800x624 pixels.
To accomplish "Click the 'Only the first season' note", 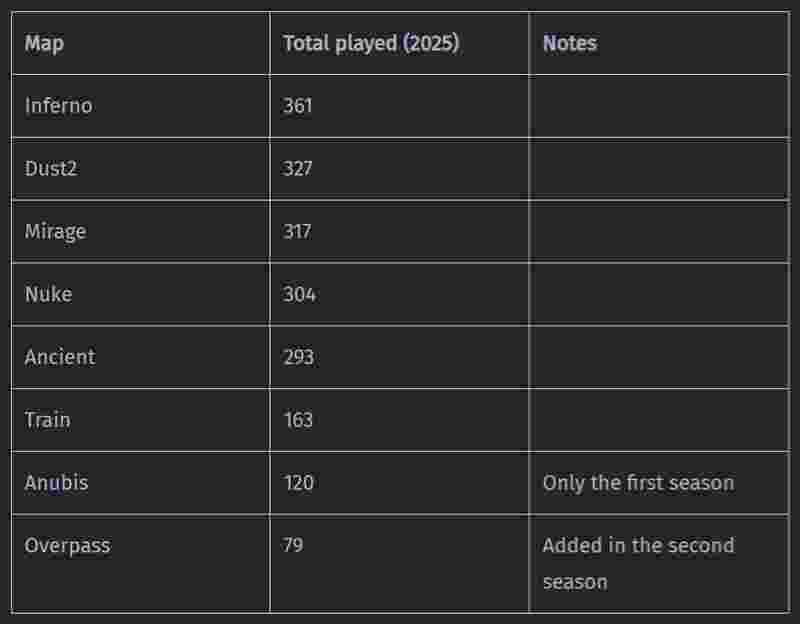I will click(x=638, y=483).
